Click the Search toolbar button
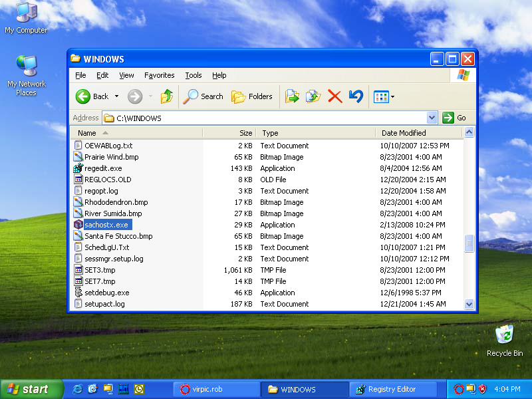 203,96
